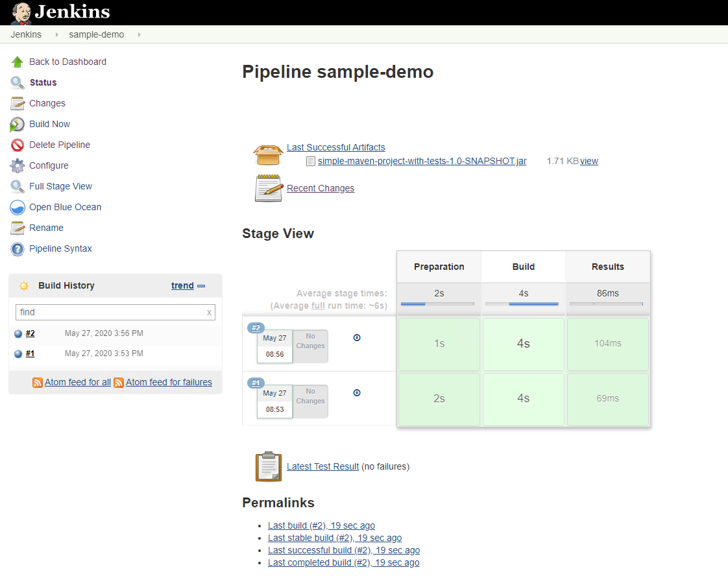Clear the find box with the x icon
728x576 pixels.
coord(209,313)
